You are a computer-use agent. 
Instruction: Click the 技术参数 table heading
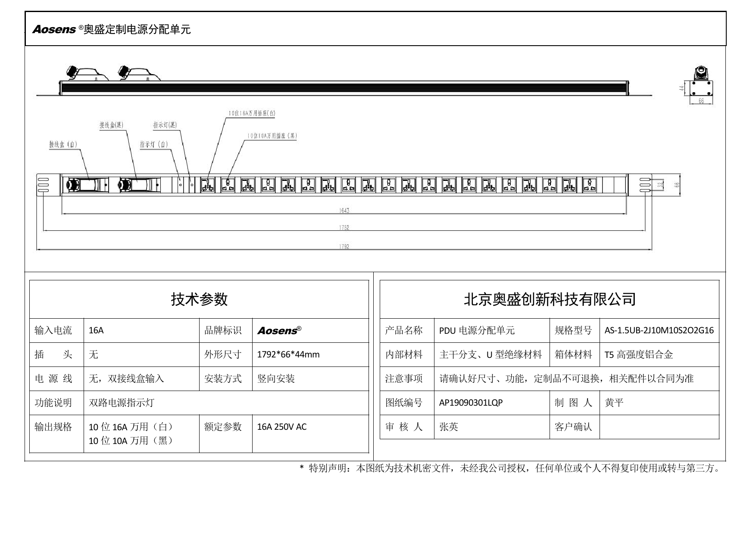199,299
